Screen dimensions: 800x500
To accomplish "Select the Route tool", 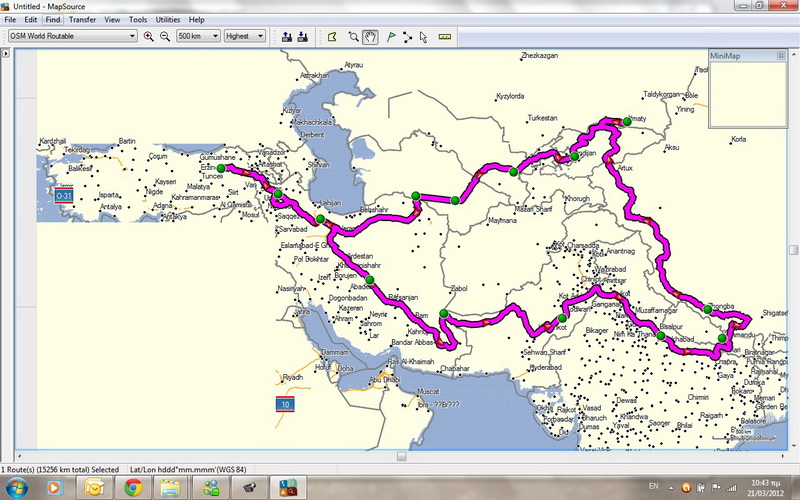I will pos(407,36).
